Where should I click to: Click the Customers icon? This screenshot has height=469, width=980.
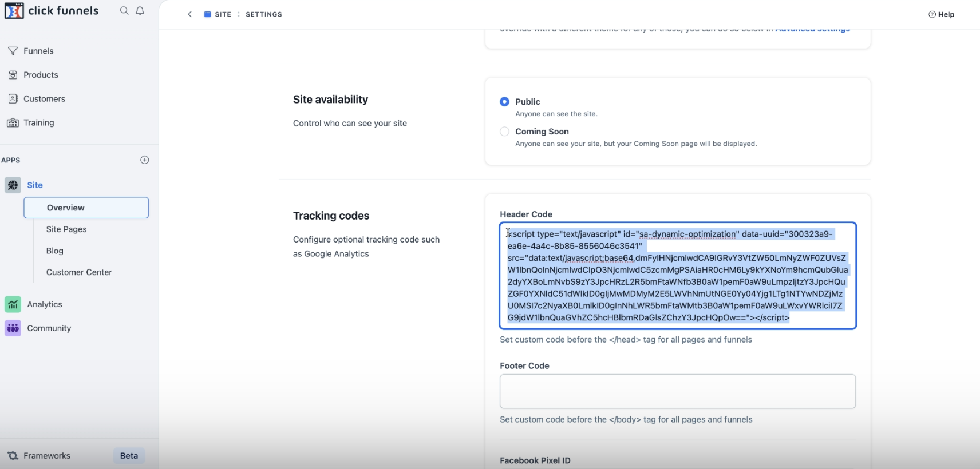13,98
